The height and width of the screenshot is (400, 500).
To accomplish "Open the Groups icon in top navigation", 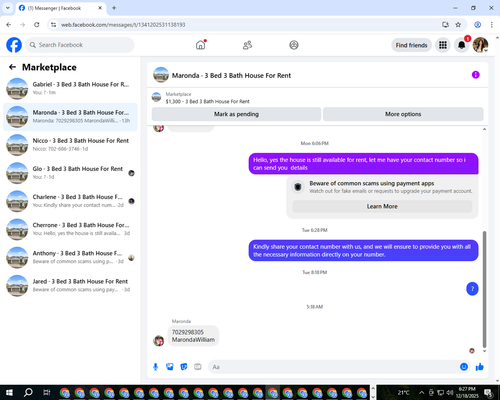I will pyautogui.click(x=294, y=45).
